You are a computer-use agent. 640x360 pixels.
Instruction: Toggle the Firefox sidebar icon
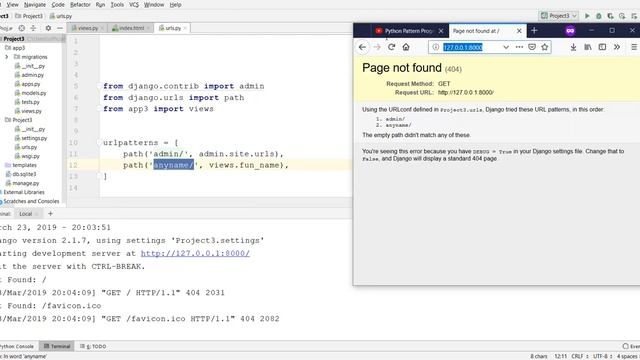602,47
